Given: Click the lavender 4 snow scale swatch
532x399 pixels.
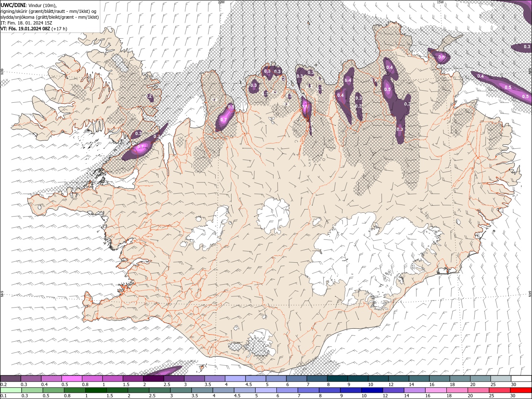Looking at the screenshot, I should (x=235, y=379).
